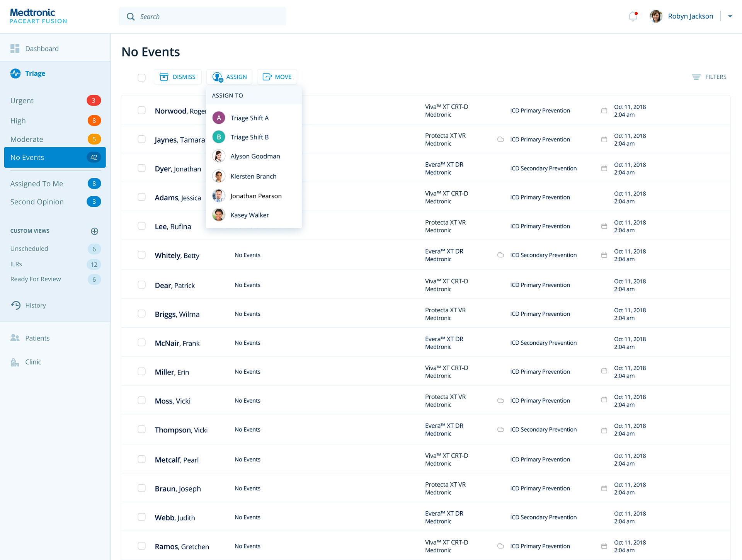Screen dimensions: 742x560
Task: Click the Triage heartbeat icon
Action: pyautogui.click(x=15, y=73)
